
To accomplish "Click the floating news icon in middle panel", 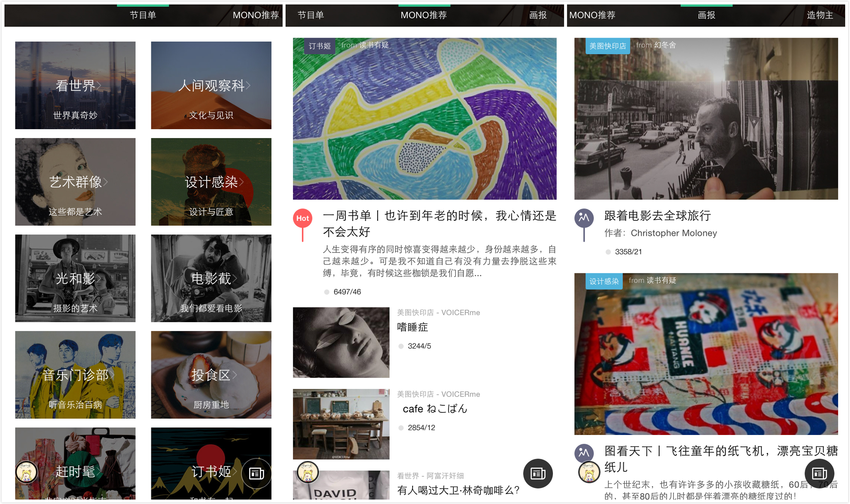I will 538,473.
